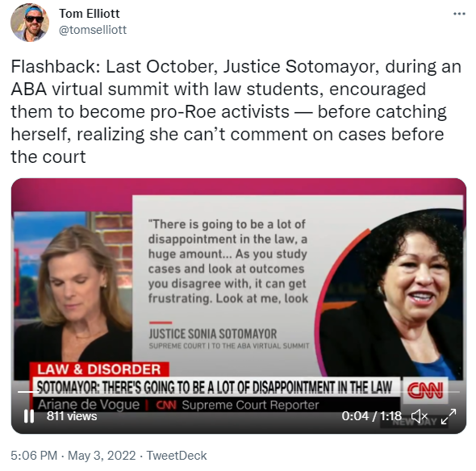The image size is (476, 471).
Task: Click the Tom Elliott display name
Action: 90,14
